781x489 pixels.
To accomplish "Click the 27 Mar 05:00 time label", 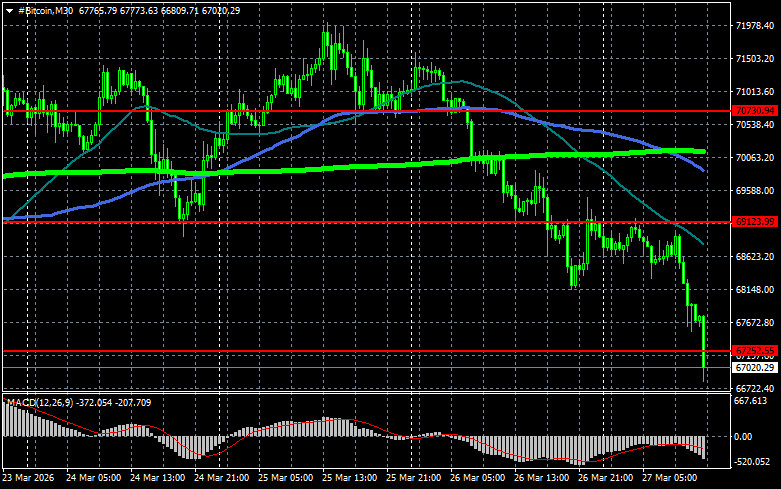I will point(672,479).
